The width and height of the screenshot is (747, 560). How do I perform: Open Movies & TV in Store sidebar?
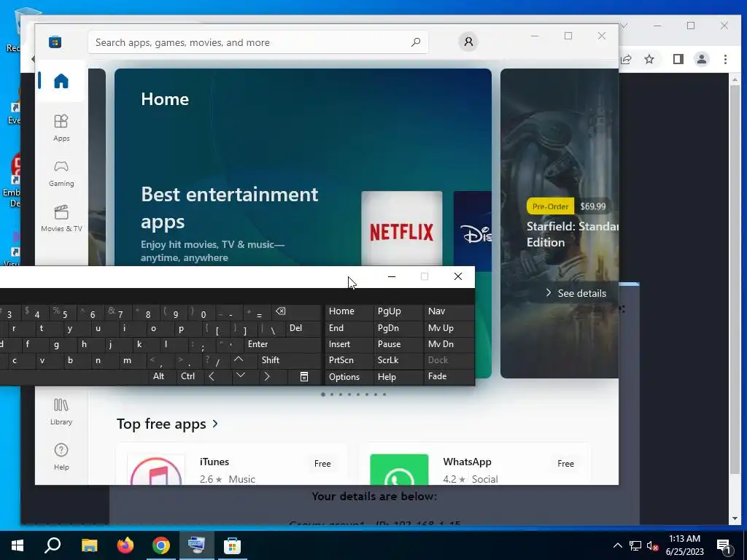point(61,219)
